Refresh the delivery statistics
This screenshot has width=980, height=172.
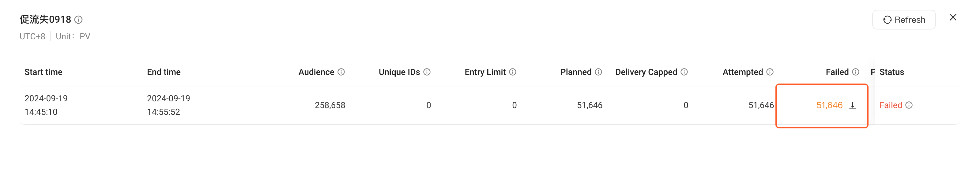pyautogui.click(x=903, y=20)
